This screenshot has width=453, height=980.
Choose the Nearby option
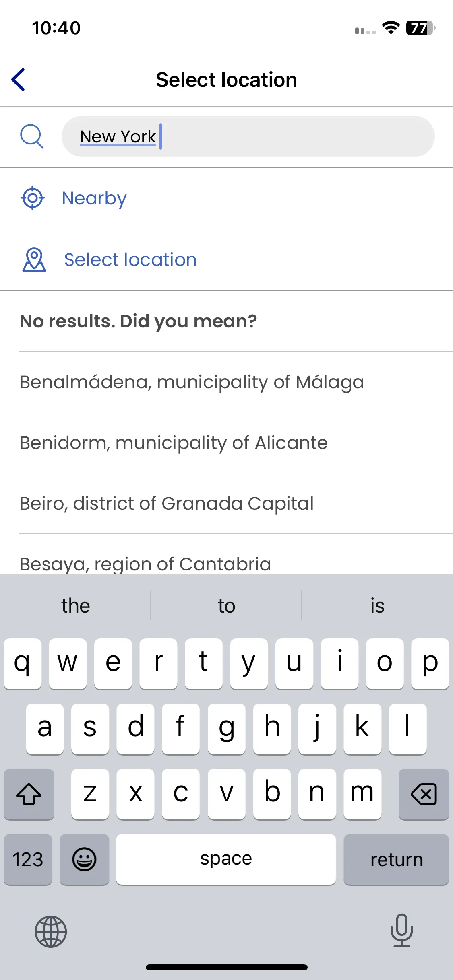226,198
